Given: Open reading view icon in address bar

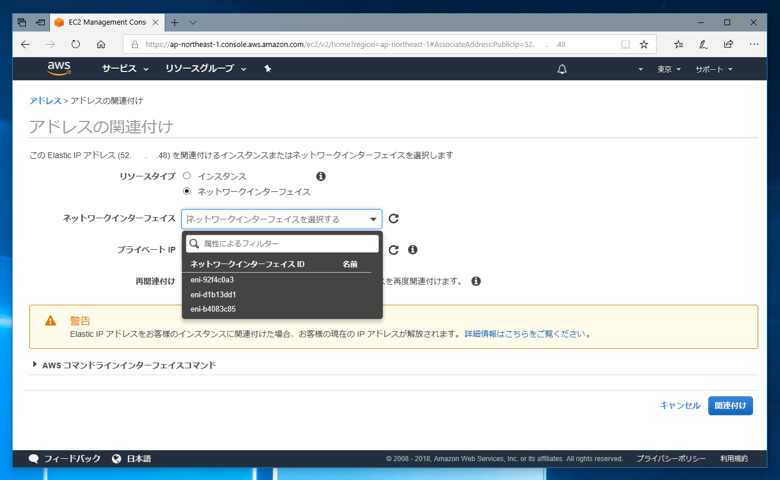Looking at the screenshot, I should point(625,44).
